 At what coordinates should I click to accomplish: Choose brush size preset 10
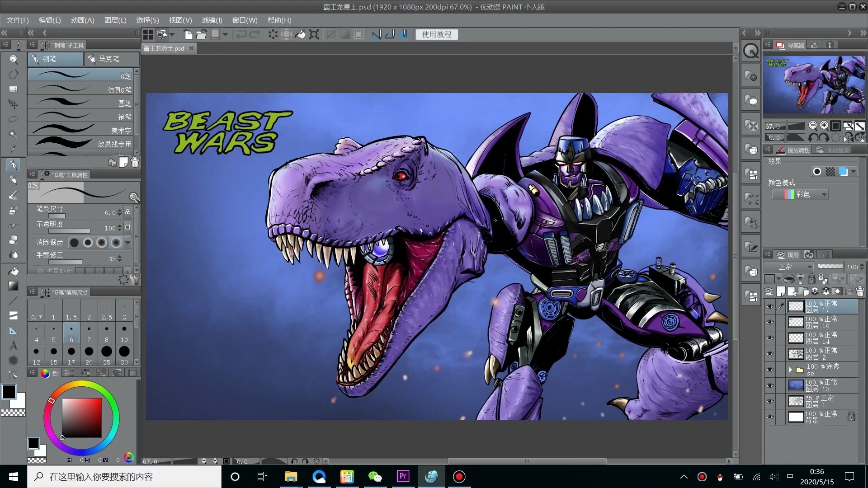coord(124,333)
